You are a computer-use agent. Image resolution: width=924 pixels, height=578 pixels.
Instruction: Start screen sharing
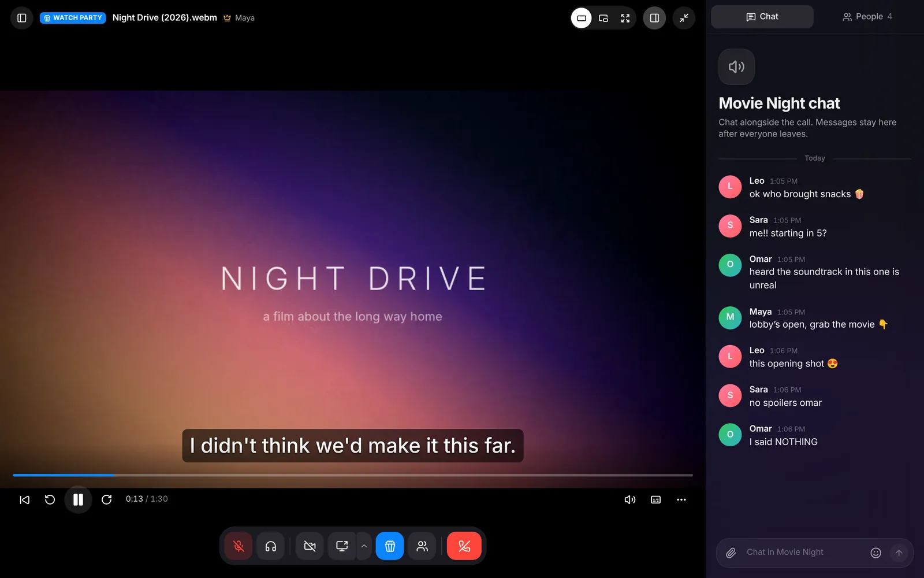(342, 546)
